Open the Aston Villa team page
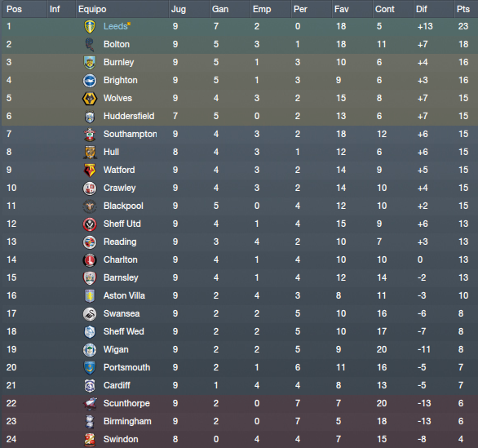The height and width of the screenshot is (448, 478). [x=124, y=295]
